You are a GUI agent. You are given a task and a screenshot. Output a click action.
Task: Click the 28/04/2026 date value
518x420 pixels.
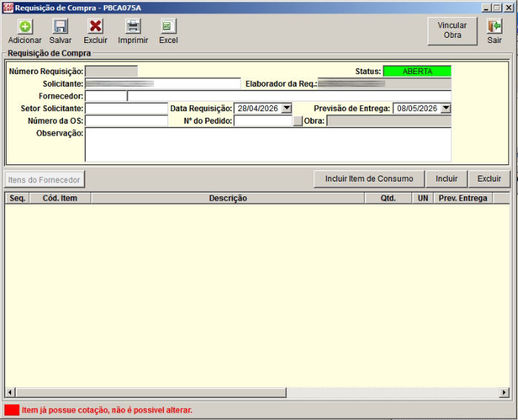pyautogui.click(x=258, y=108)
